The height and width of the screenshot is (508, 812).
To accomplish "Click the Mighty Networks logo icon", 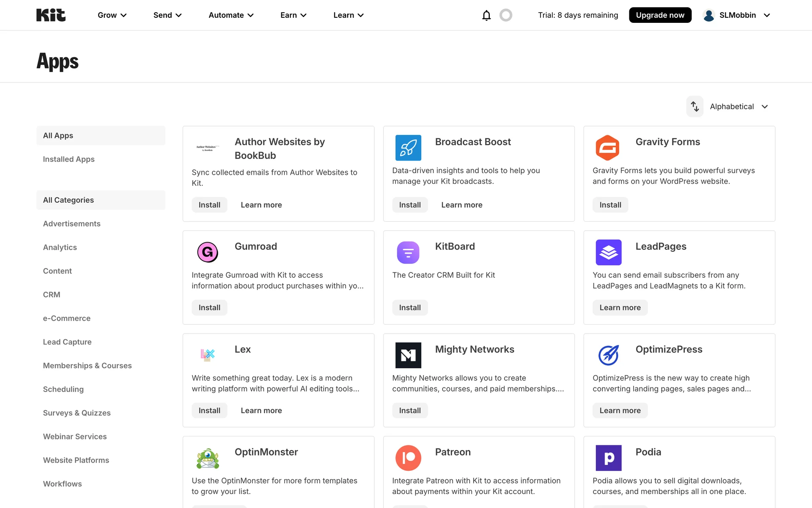I will 408,355.
